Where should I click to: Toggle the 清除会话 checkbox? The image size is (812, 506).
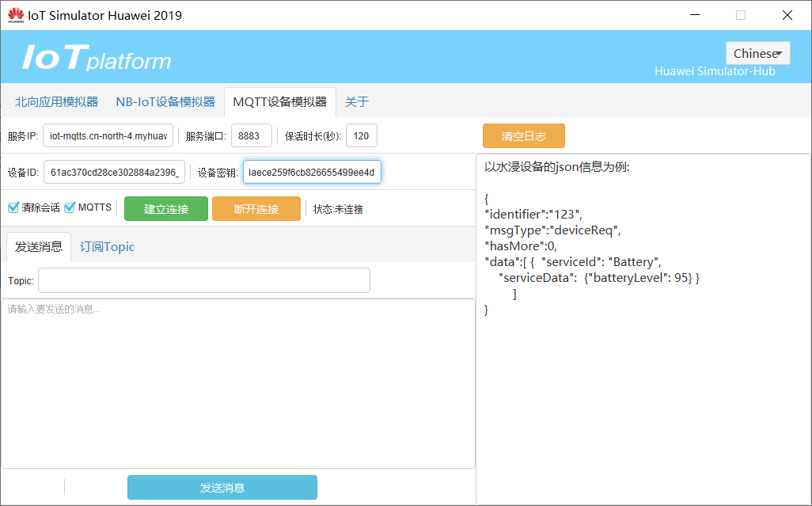click(x=13, y=207)
